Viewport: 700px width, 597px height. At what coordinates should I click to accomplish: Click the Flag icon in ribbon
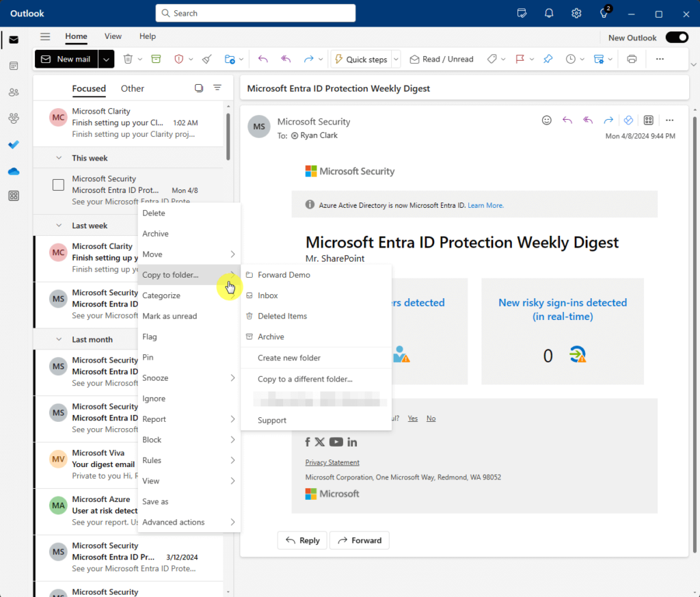pyautogui.click(x=520, y=59)
